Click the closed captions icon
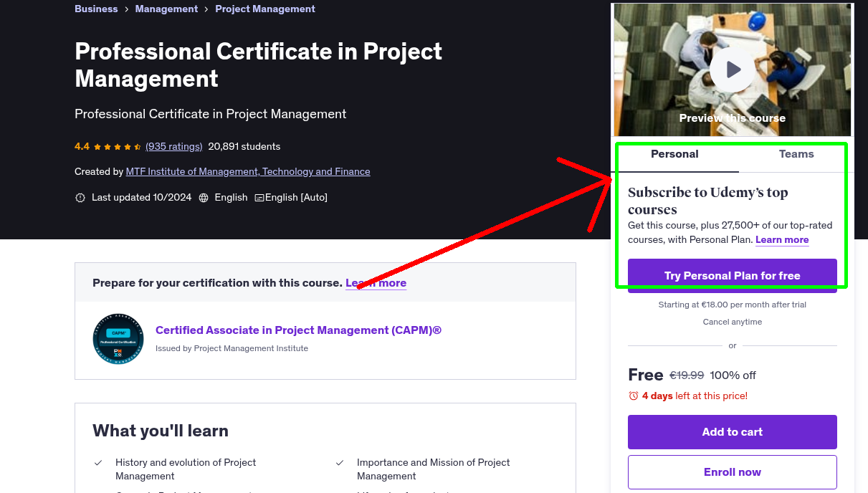The width and height of the screenshot is (868, 493). [259, 198]
